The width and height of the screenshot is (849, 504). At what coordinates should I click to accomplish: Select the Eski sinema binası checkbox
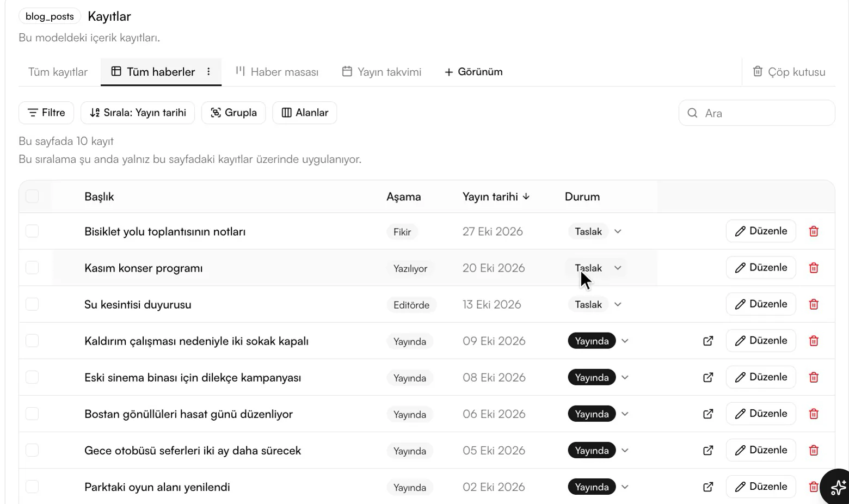[x=32, y=377]
